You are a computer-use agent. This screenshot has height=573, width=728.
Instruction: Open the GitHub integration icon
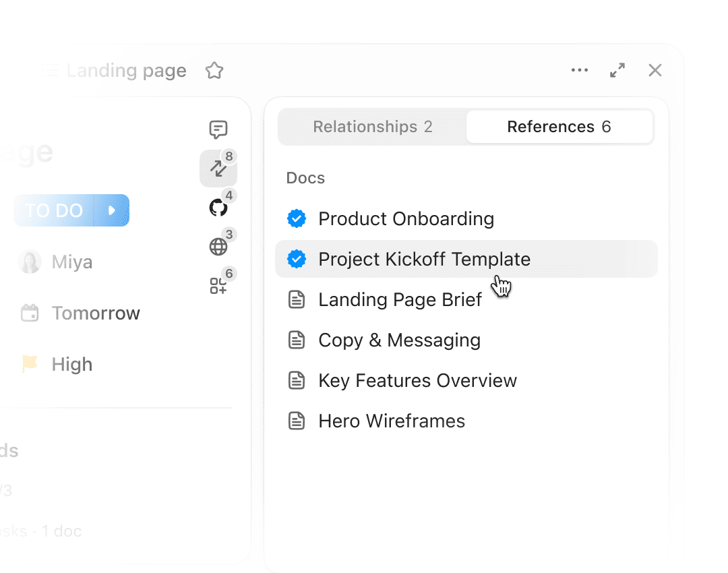pyautogui.click(x=218, y=207)
